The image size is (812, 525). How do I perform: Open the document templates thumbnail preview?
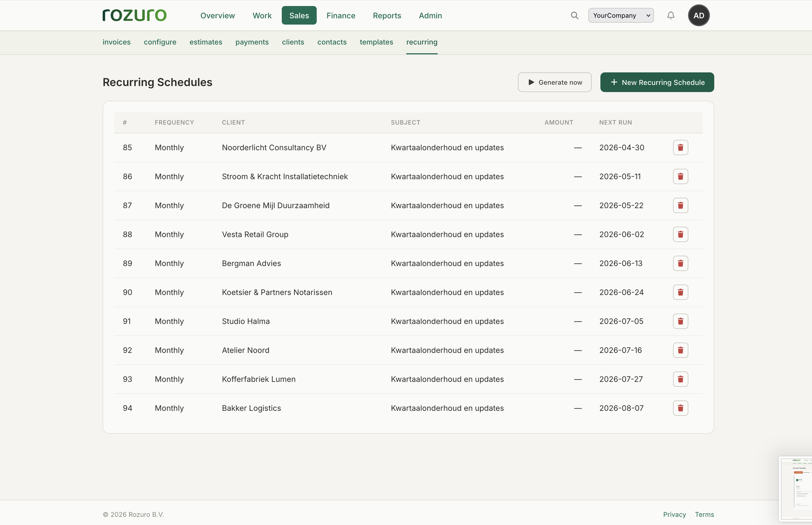[796, 489]
